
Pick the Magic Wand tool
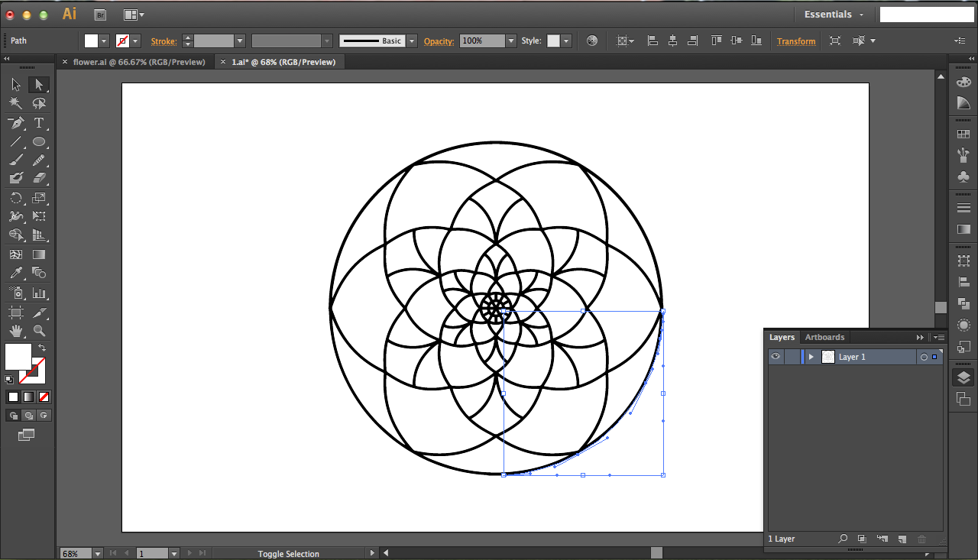click(15, 104)
